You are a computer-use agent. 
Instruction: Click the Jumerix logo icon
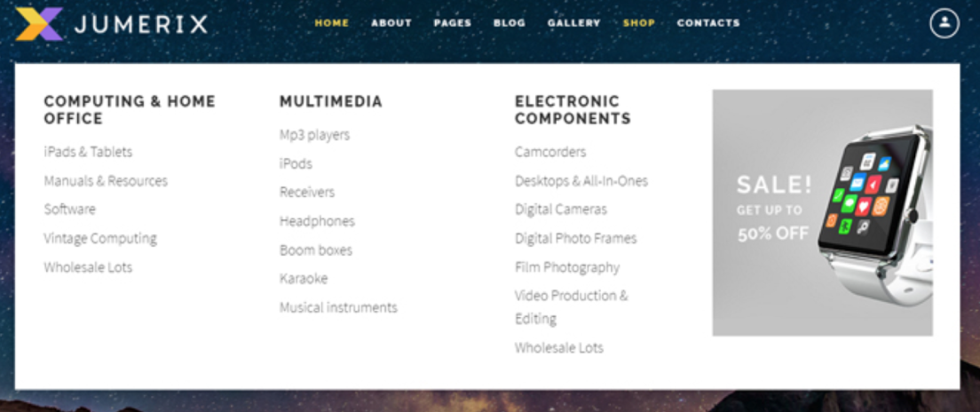(x=38, y=24)
